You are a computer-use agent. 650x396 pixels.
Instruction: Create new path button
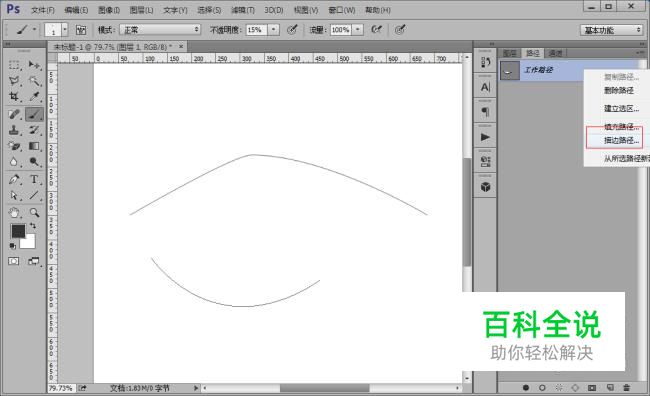(x=610, y=388)
